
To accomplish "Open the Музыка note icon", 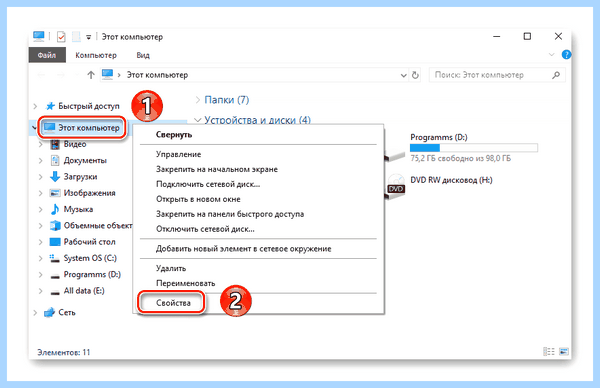I will point(55,209).
